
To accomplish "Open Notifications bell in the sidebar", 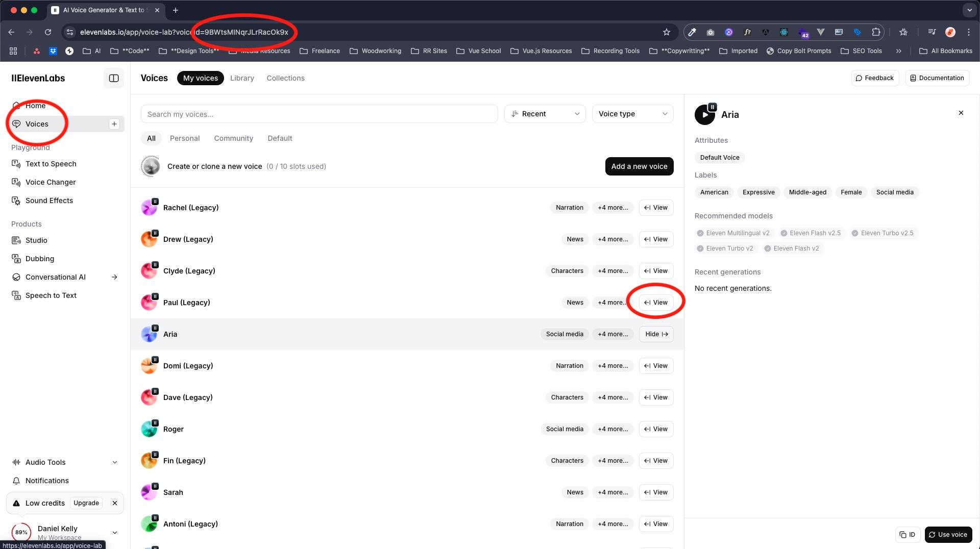I will point(47,481).
